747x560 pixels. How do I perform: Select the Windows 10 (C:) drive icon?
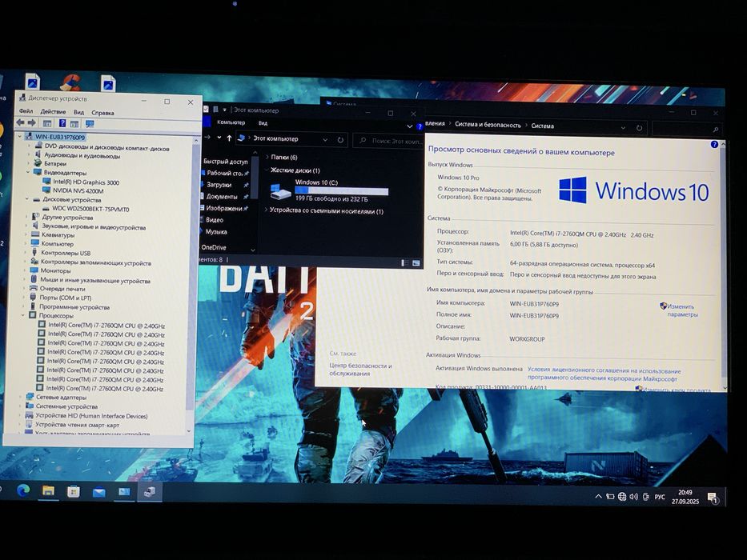pos(280,191)
